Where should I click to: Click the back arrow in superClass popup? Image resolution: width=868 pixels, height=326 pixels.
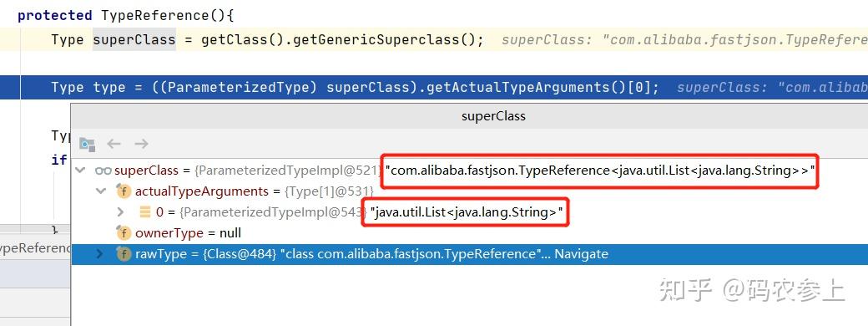click(x=114, y=144)
